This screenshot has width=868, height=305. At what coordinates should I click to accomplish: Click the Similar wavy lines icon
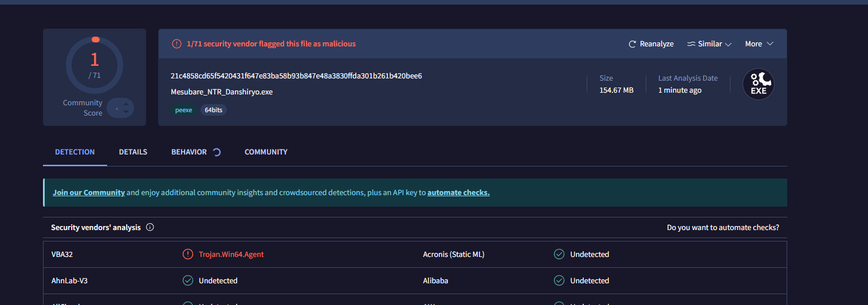(x=691, y=44)
